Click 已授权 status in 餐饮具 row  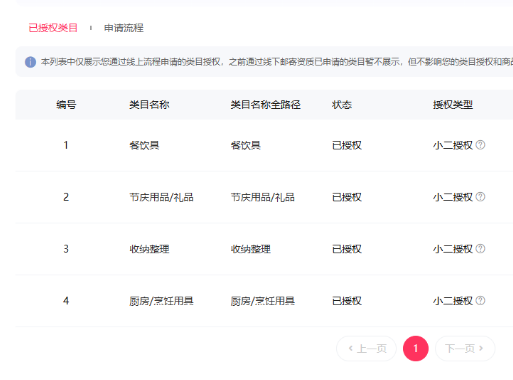pyautogui.click(x=347, y=145)
